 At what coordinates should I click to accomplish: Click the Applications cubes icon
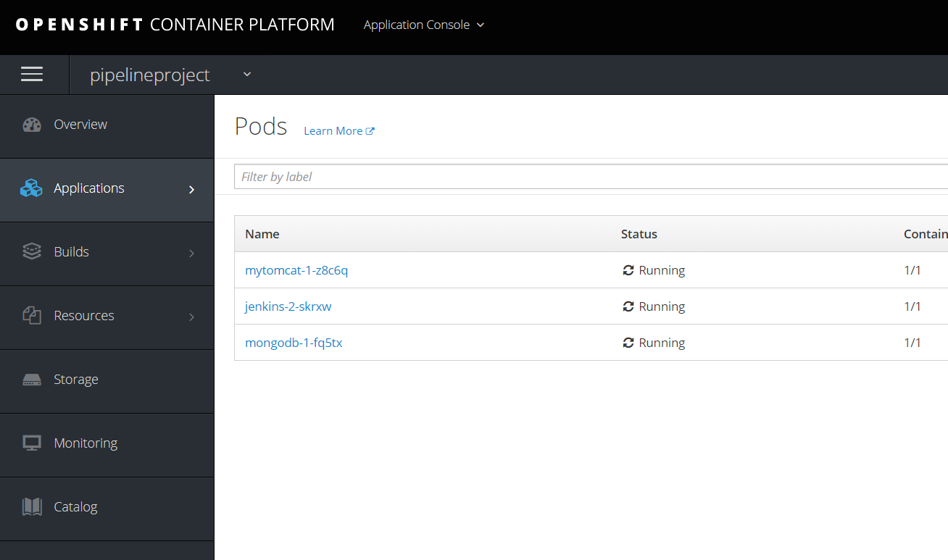31,188
